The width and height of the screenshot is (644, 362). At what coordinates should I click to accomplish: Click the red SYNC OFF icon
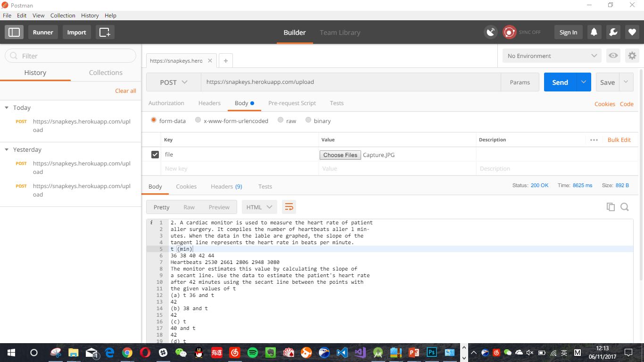pyautogui.click(x=509, y=32)
